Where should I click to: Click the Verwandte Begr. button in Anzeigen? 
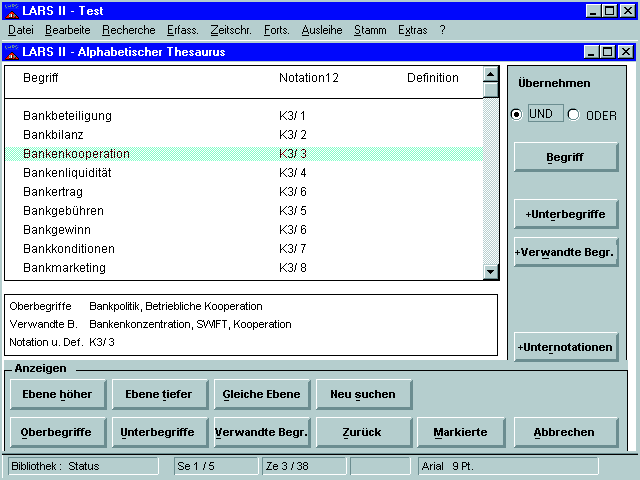262,432
